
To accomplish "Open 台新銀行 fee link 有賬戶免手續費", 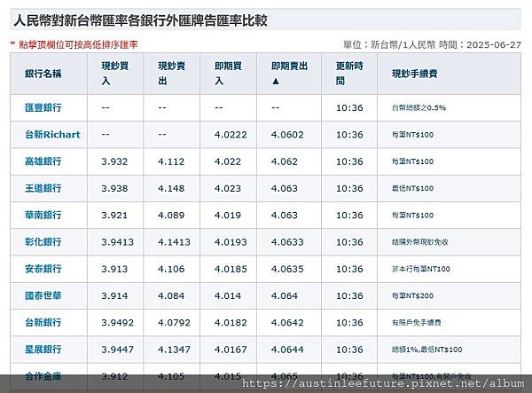I will pos(417,322).
